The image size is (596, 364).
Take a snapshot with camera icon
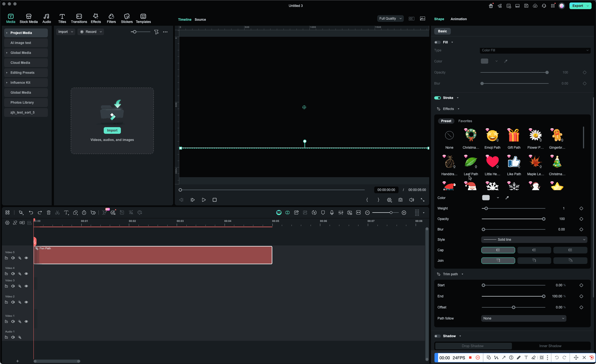tap(400, 200)
